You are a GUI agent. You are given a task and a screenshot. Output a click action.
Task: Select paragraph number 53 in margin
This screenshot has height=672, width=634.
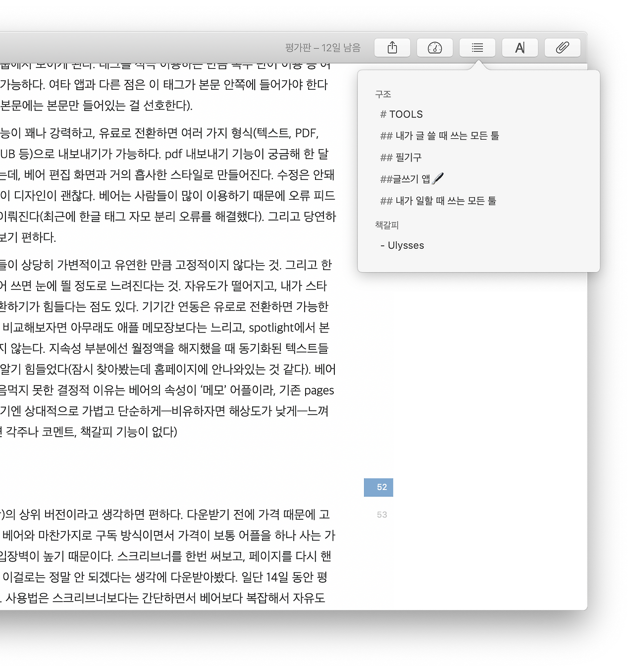pos(382,514)
